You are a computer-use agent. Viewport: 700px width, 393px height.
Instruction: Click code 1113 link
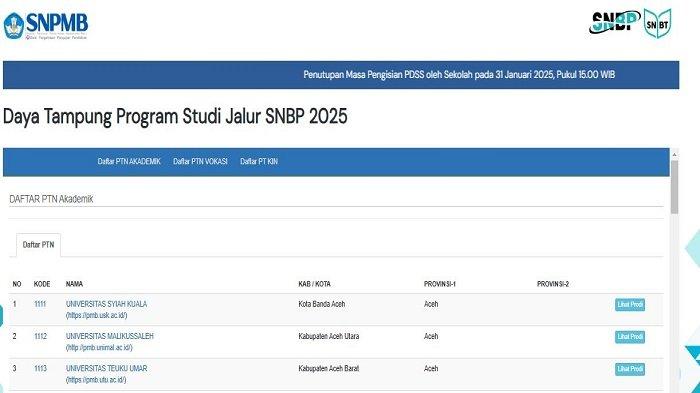(x=40, y=368)
